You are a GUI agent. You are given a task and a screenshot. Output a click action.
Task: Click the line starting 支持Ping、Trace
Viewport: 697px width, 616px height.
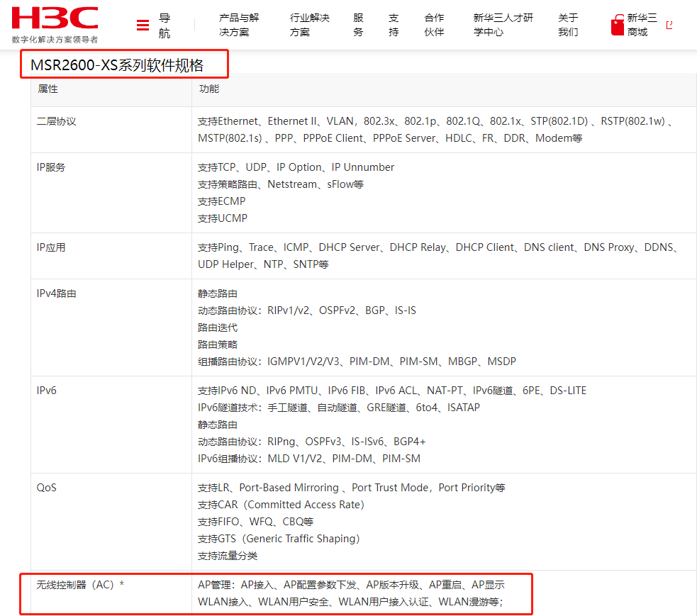tap(437, 247)
